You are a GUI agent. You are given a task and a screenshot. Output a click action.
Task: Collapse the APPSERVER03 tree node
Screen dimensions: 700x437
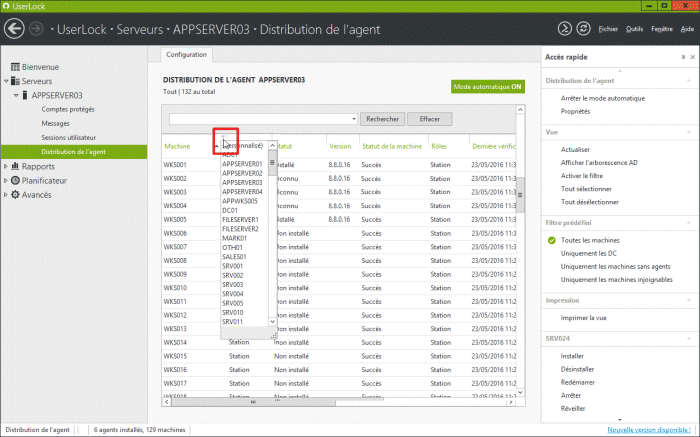16,95
